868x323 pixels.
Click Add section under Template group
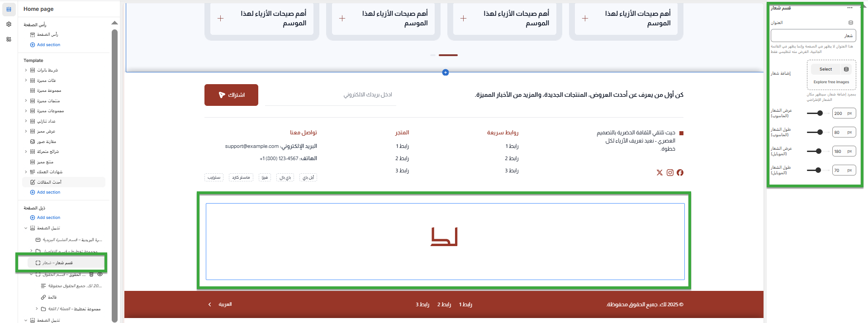coord(45,192)
